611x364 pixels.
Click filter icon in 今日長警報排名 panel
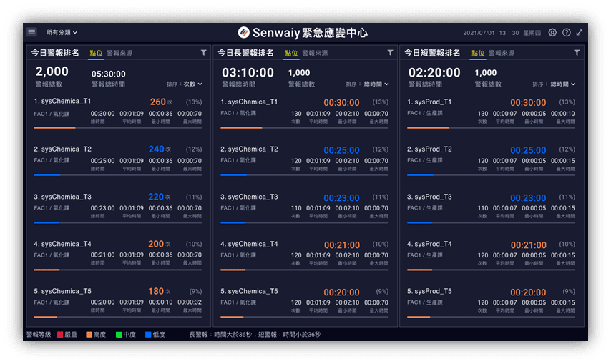click(390, 53)
